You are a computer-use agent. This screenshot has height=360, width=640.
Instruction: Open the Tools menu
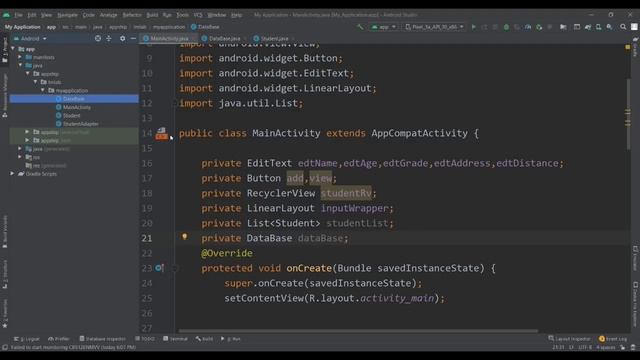coord(182,15)
